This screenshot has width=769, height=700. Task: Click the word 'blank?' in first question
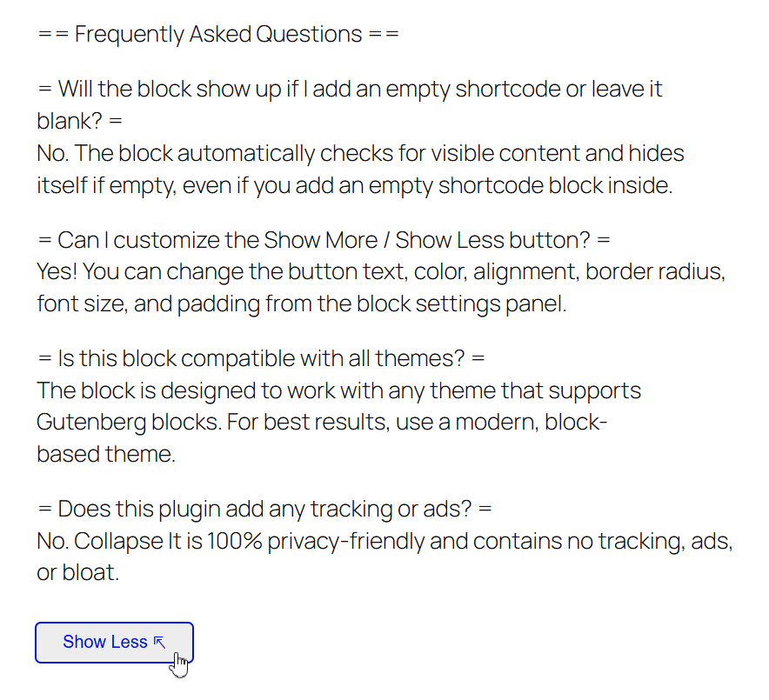tap(70, 121)
